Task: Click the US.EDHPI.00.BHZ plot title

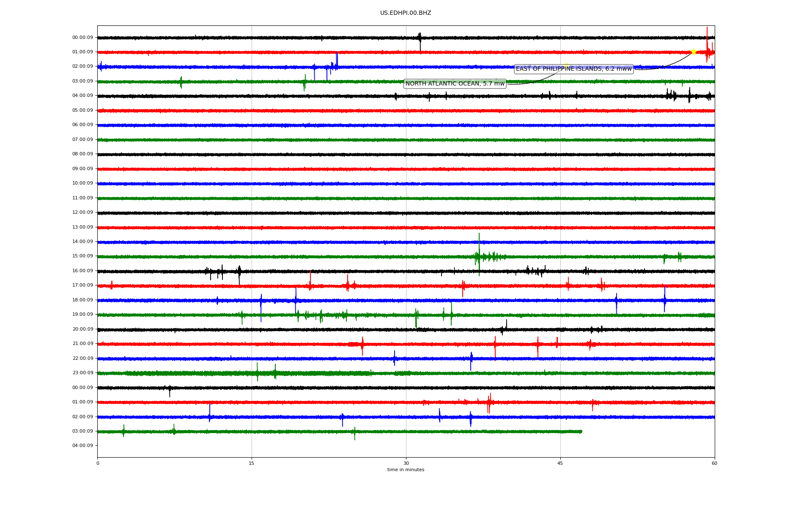Action: (406, 13)
